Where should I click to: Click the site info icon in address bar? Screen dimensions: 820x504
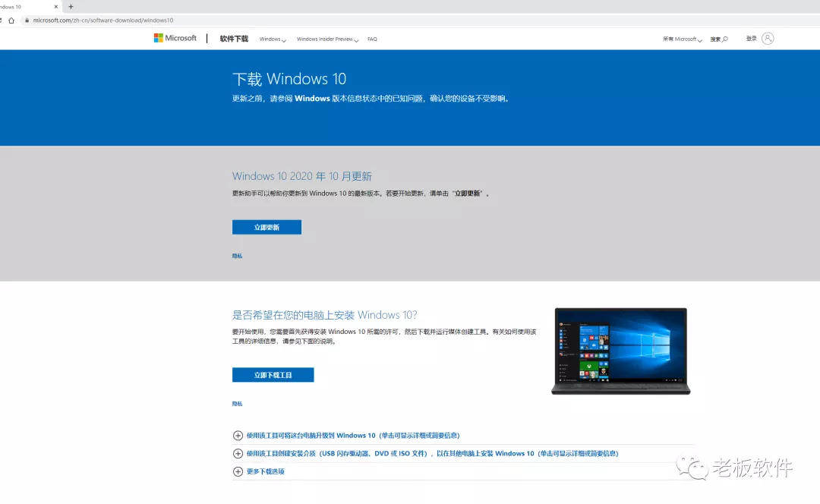27,20
